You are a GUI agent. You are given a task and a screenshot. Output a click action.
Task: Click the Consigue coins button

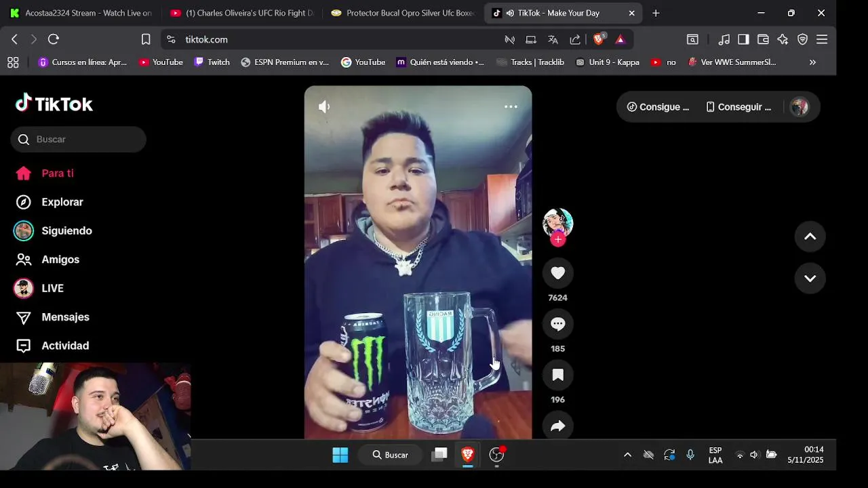pyautogui.click(x=658, y=107)
